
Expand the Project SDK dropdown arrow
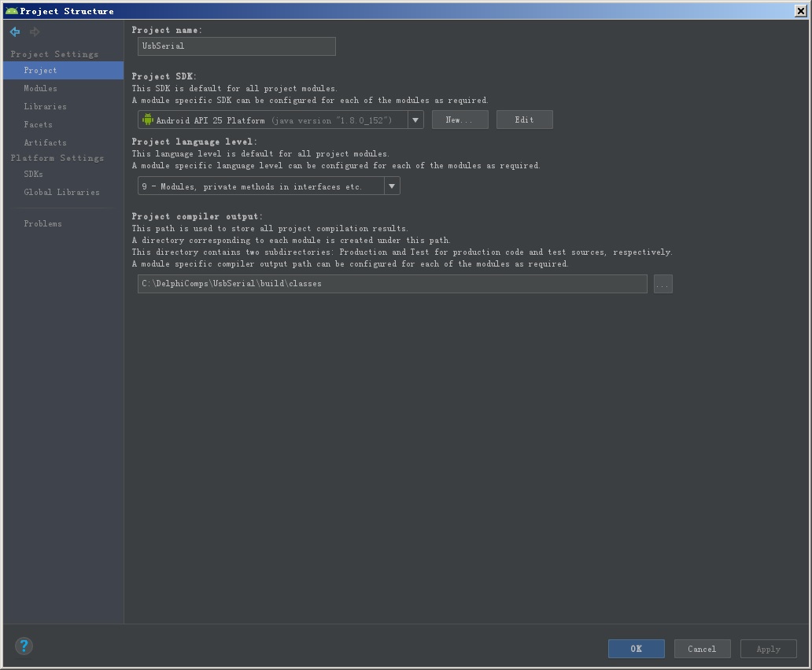(415, 120)
